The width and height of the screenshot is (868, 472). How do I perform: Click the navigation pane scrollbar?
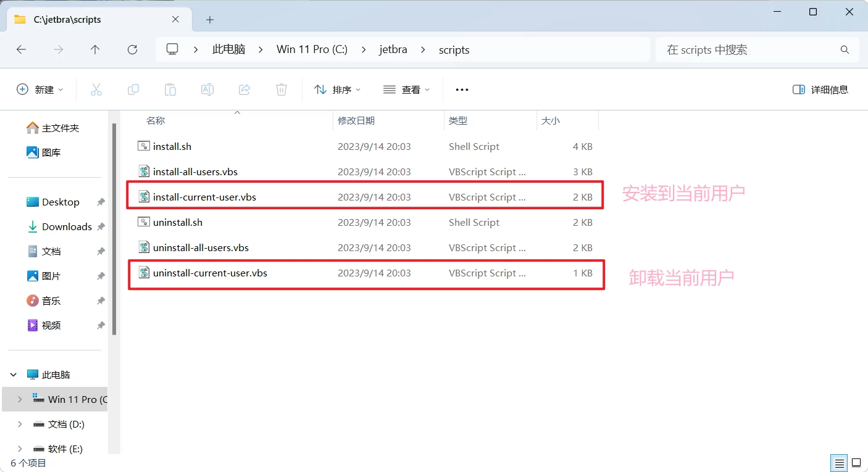click(114, 229)
